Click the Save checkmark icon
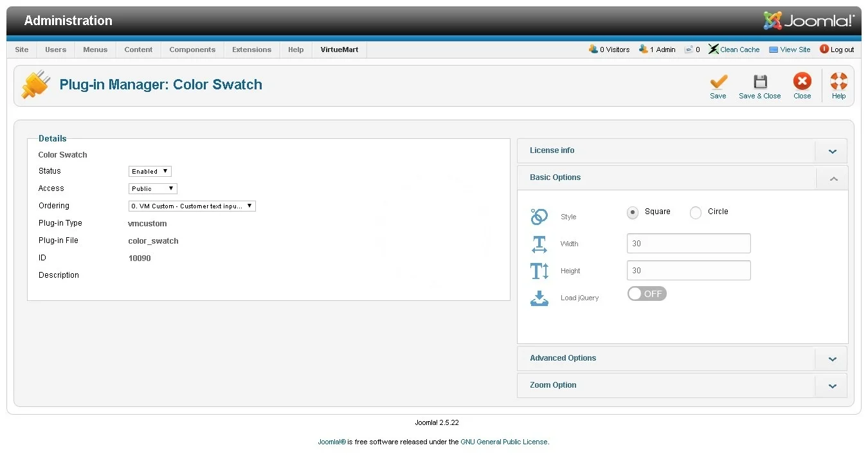This screenshot has height=461, width=868. (x=718, y=82)
